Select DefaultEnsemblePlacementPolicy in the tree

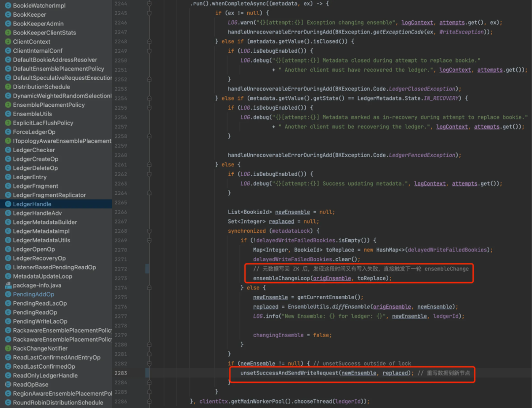point(58,69)
